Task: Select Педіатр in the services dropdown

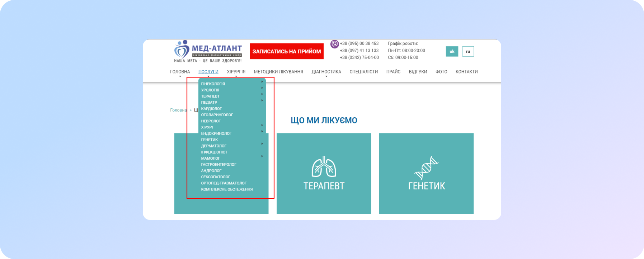Action: (x=209, y=103)
